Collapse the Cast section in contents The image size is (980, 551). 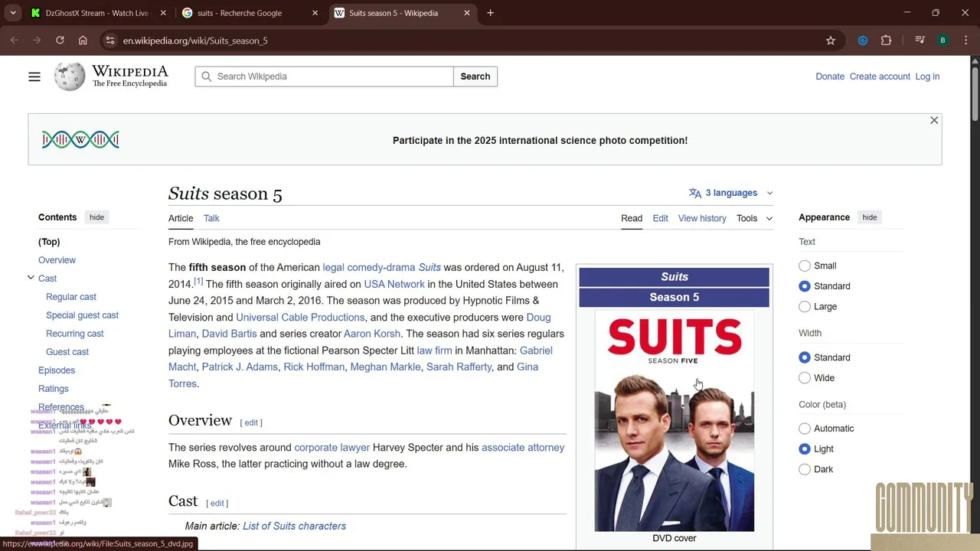[31, 278]
